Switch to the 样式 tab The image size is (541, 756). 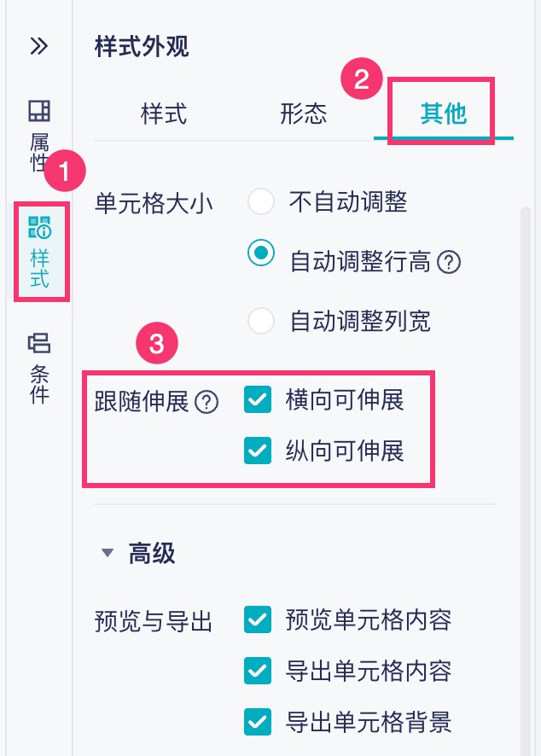pos(164,113)
